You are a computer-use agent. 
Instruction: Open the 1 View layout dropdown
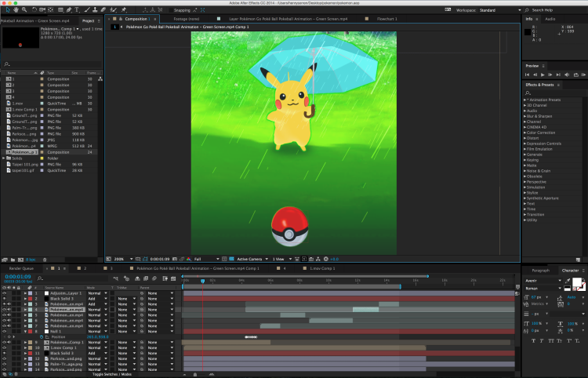[281, 259]
